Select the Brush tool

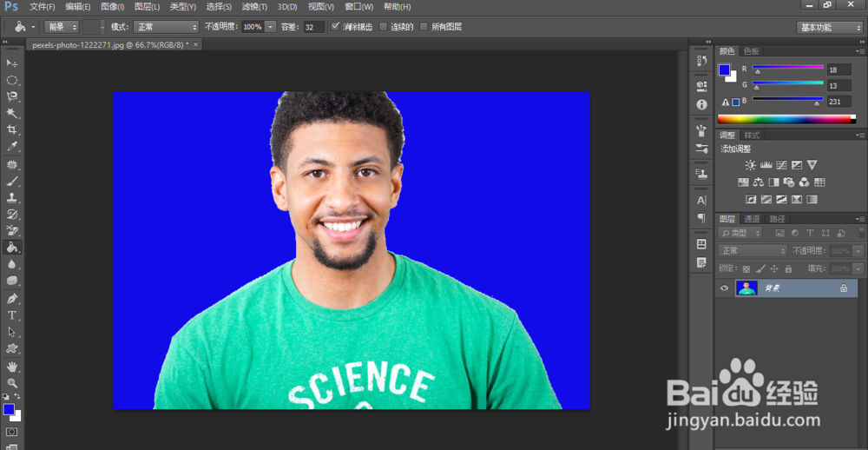click(x=11, y=182)
